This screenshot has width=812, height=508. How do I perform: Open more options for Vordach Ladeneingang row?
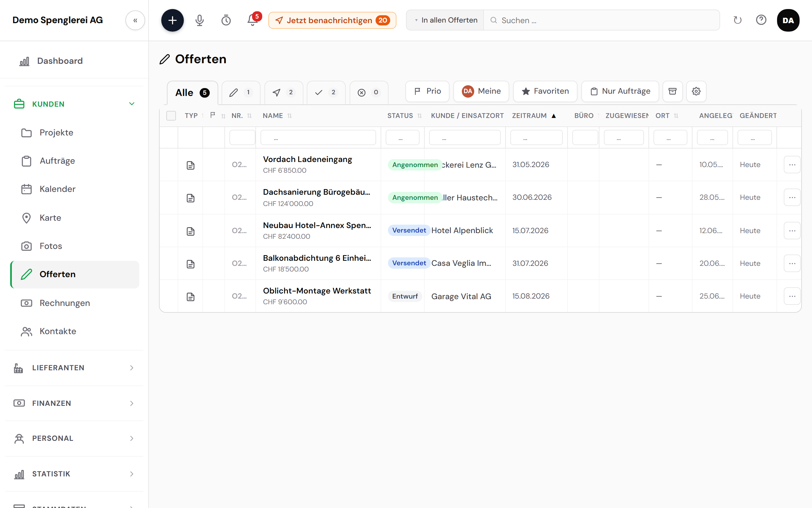792,165
